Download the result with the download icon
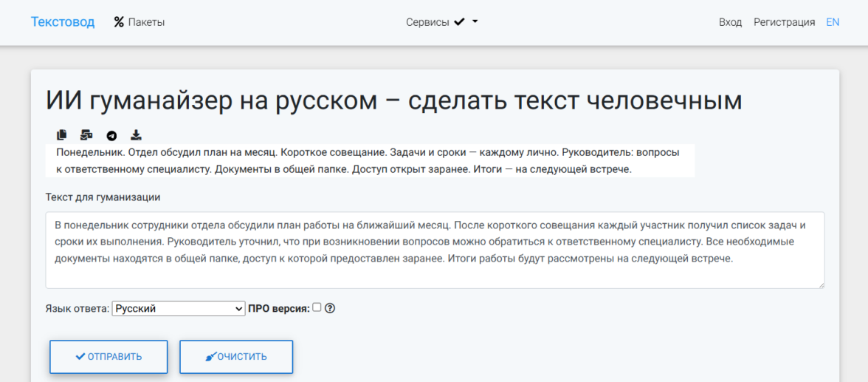868x382 pixels. [x=136, y=134]
